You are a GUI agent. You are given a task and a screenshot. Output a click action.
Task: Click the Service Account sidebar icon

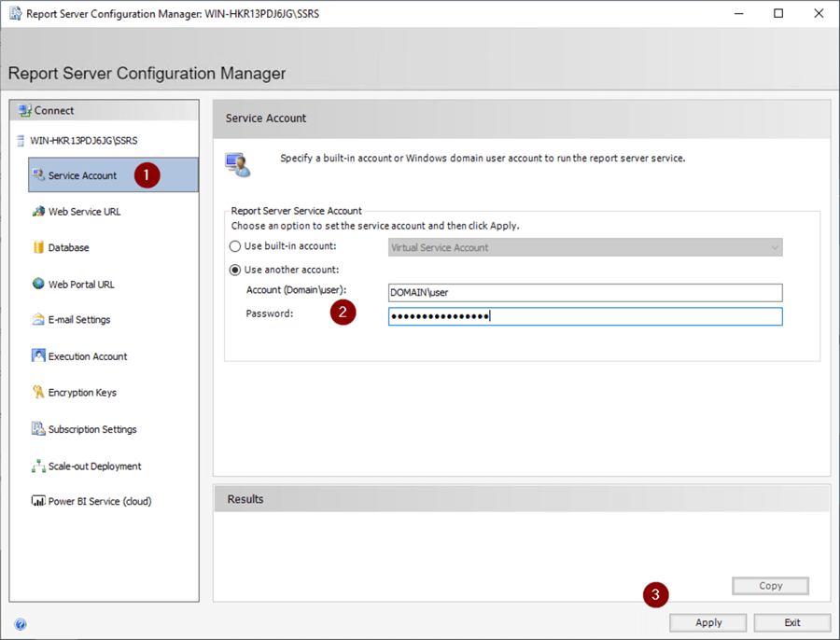39,175
